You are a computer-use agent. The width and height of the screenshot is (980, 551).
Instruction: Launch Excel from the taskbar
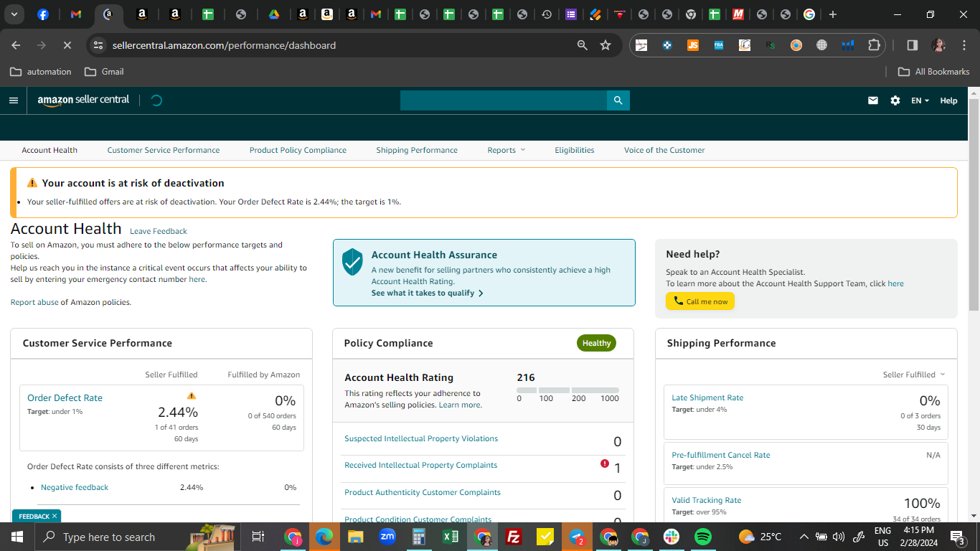click(451, 537)
